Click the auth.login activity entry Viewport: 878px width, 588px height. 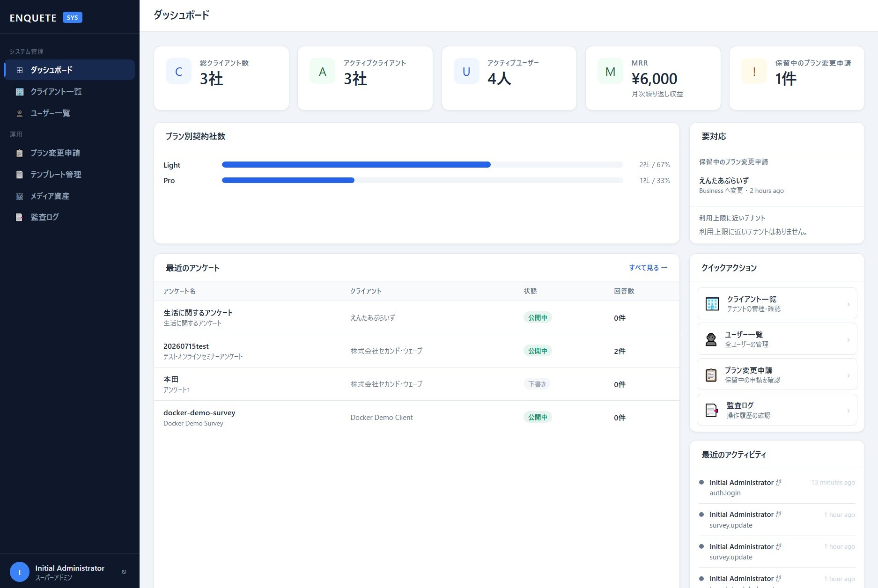tap(777, 487)
